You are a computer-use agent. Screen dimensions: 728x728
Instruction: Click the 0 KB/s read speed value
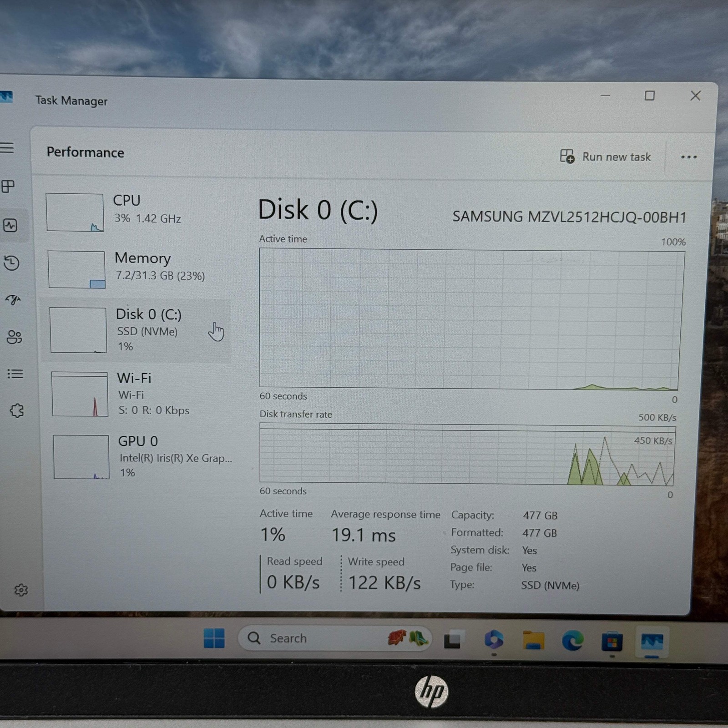click(x=293, y=582)
